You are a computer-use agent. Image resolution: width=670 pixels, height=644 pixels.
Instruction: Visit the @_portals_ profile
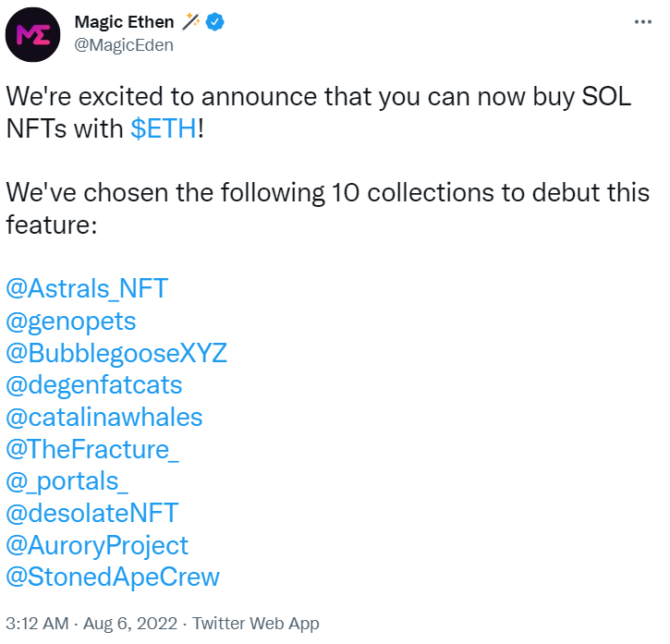(67, 481)
